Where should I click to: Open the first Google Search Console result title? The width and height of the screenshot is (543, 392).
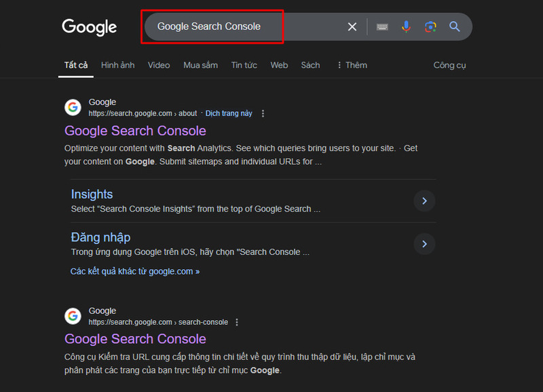(135, 131)
